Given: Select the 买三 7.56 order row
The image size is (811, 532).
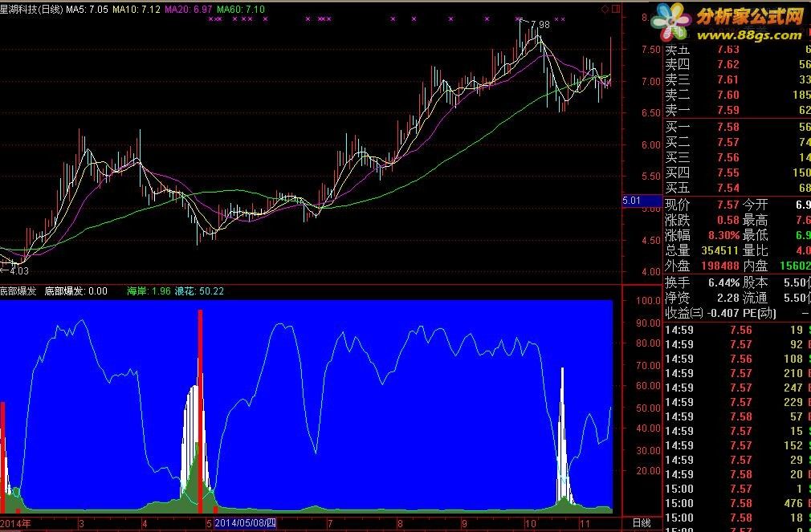Looking at the screenshot, I should click(738, 158).
